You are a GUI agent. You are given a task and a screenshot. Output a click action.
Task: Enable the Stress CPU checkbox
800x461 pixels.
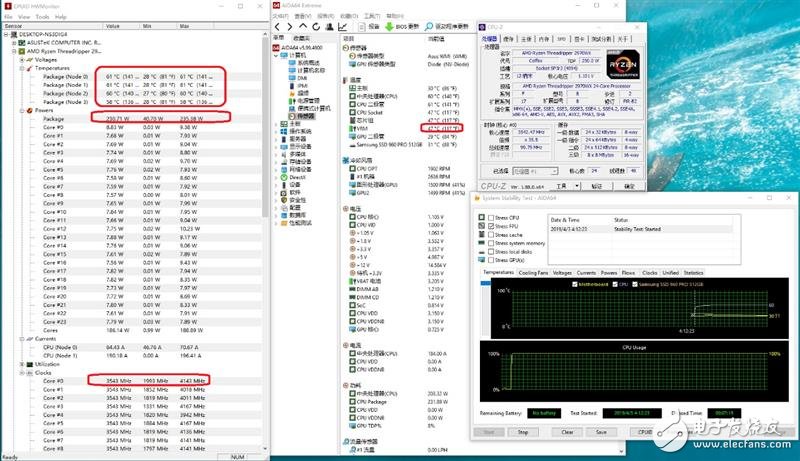[491, 218]
